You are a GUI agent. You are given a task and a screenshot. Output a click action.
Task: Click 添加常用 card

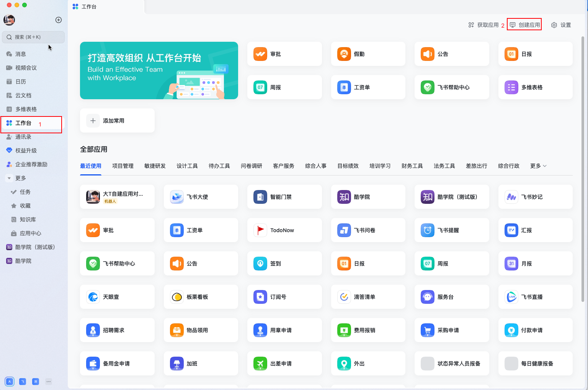[x=117, y=121]
